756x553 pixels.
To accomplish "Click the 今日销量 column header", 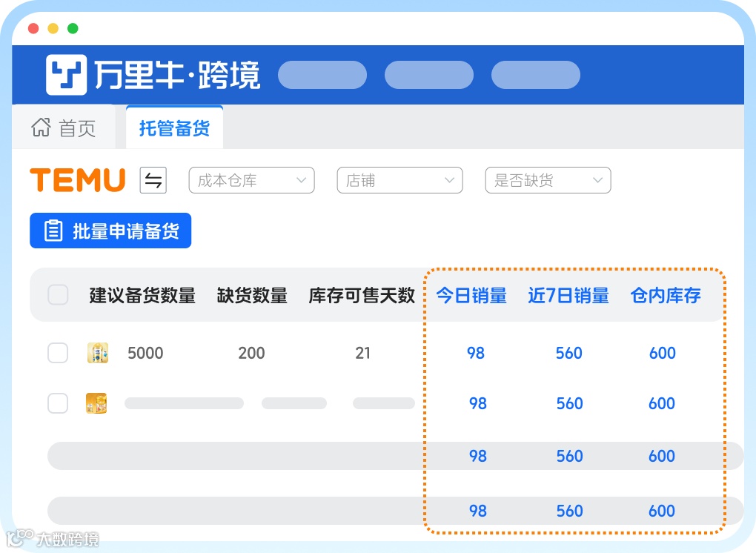I will (471, 295).
